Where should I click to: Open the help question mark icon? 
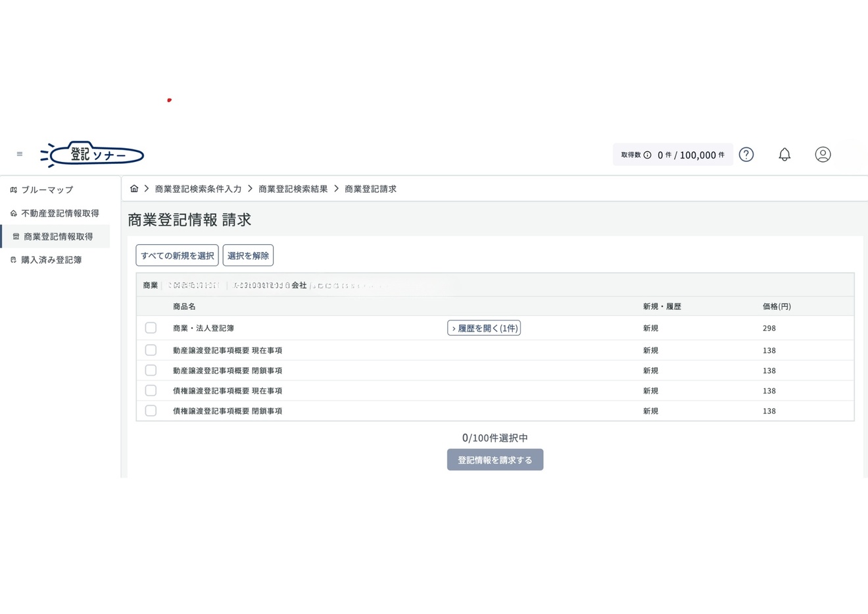tap(746, 155)
